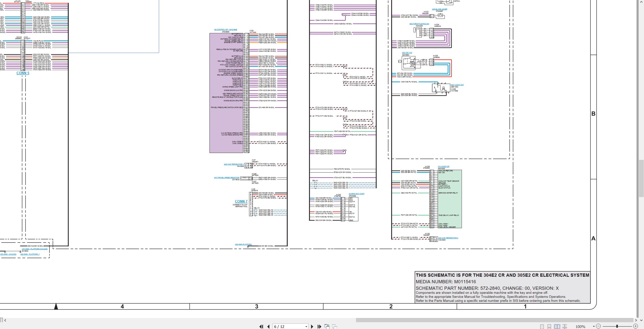Image resolution: width=644 pixels, height=329 pixels.
Task: Click wire label 149-A108 PU-18-GXL
Action: tap(409, 82)
